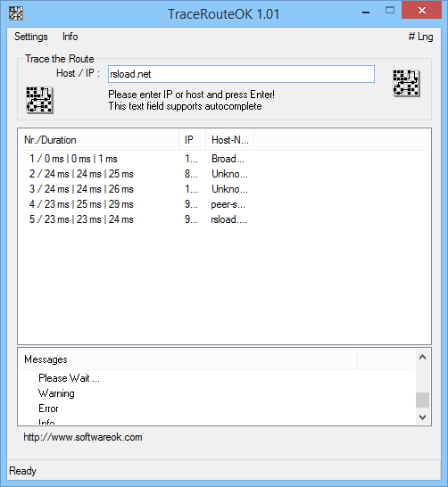The height and width of the screenshot is (487, 448).
Task: Focus the Host / IP input field
Action: click(x=241, y=74)
